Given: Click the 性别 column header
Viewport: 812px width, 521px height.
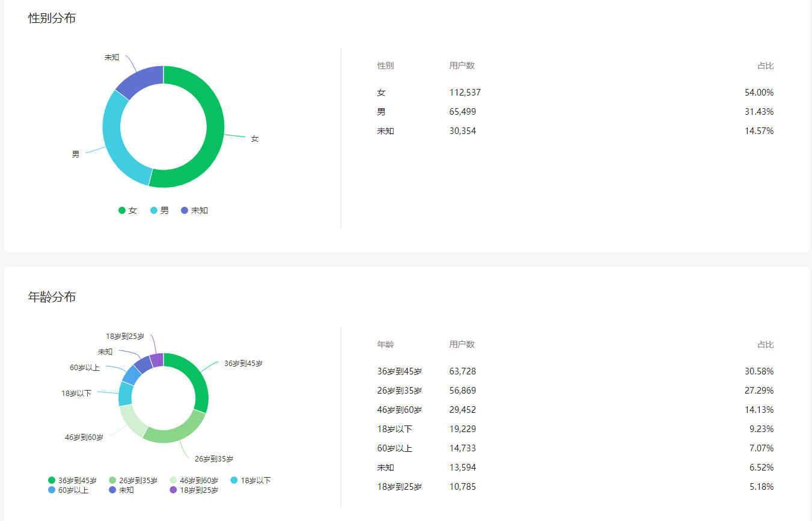Looking at the screenshot, I should coord(386,66).
